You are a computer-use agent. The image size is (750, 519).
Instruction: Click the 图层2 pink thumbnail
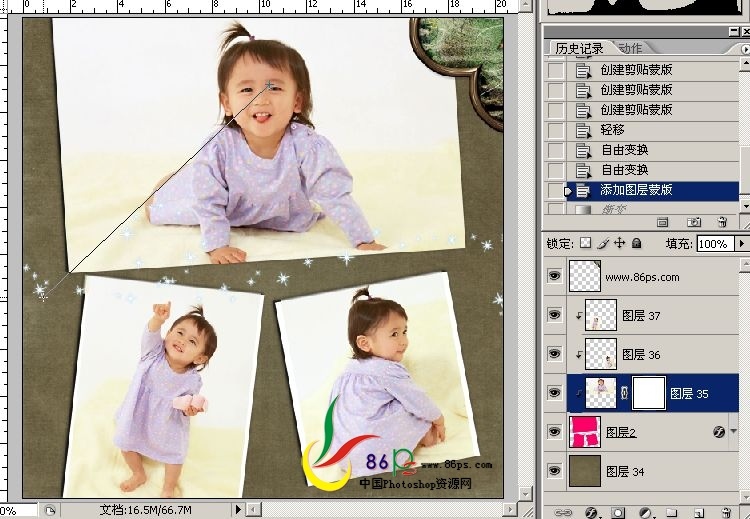585,432
